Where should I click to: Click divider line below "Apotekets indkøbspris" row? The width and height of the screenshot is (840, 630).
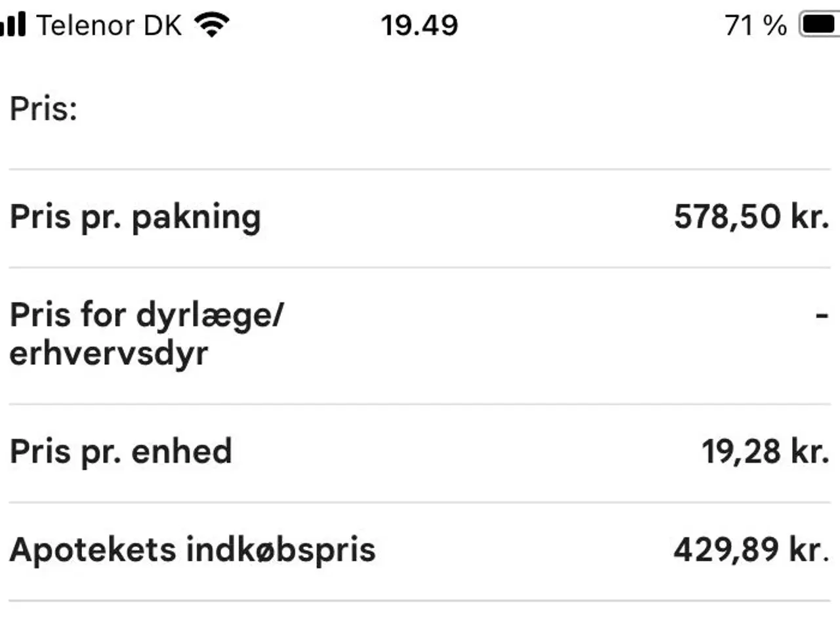coord(420,600)
